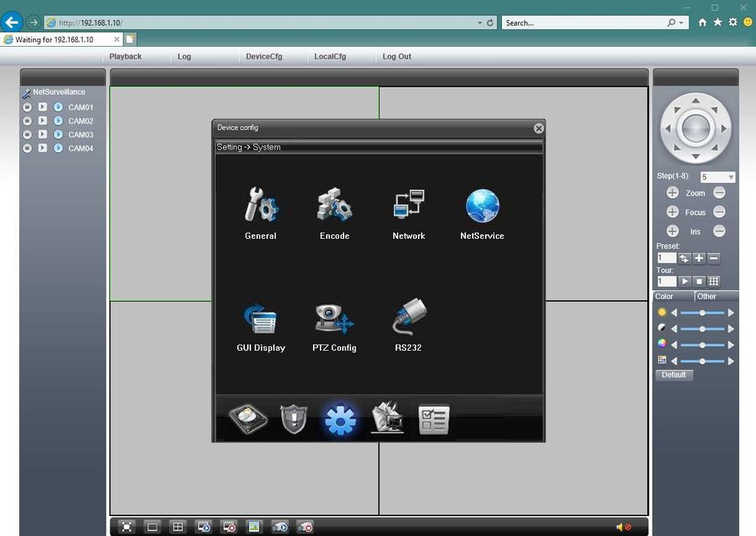
Task: Increase hue with the right arrow
Action: point(731,361)
